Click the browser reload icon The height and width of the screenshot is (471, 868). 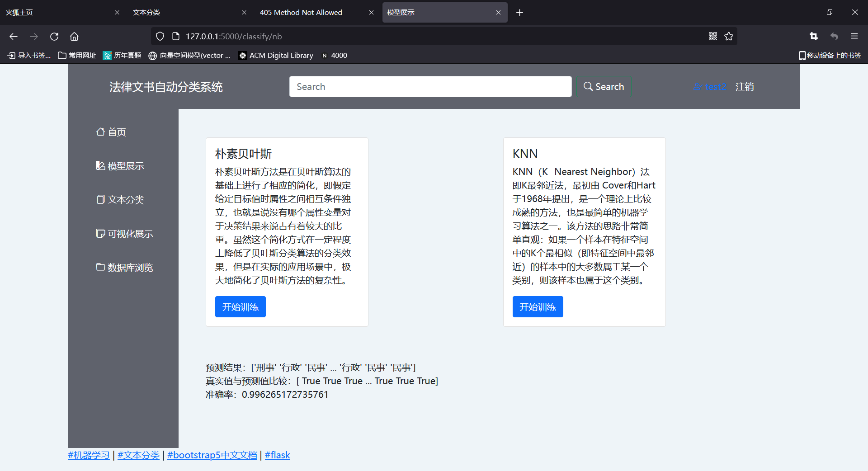54,37
